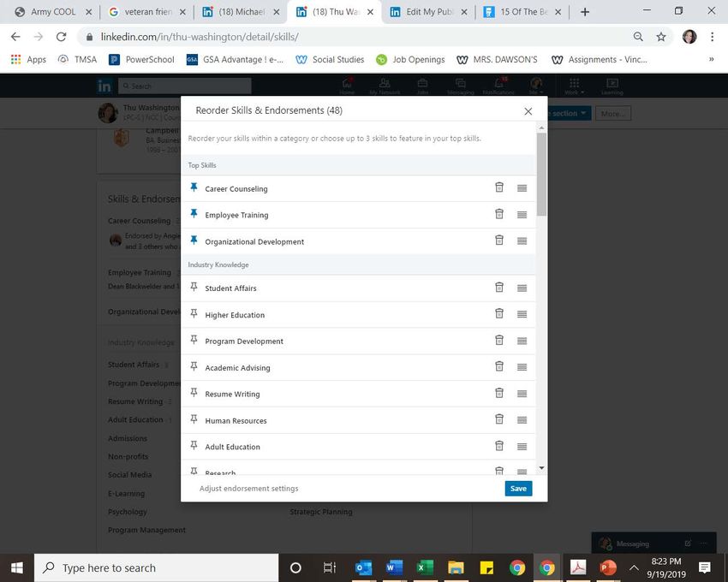The width and height of the screenshot is (728, 582).
Task: Click the address bar URL
Action: pos(200,37)
